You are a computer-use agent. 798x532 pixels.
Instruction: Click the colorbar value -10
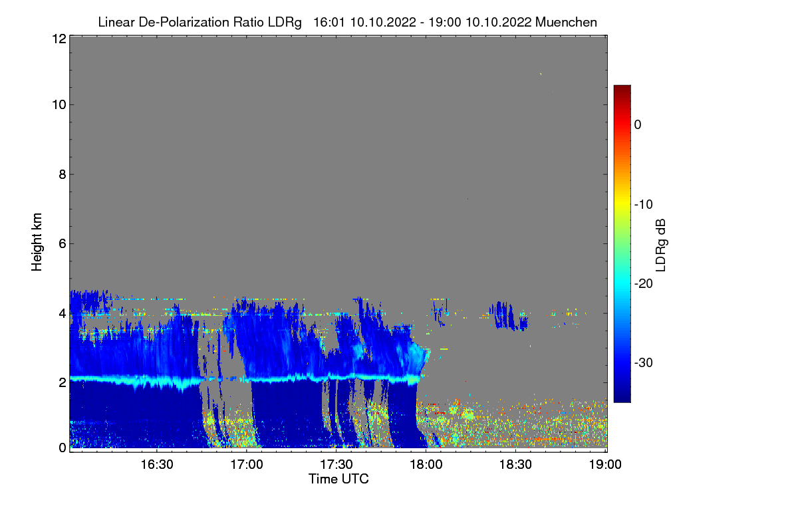click(x=644, y=204)
